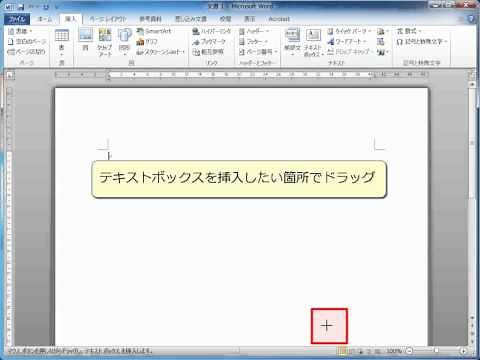Add a Bookmark (ブックマーク)
This screenshot has width=480, height=360.
pos(209,41)
